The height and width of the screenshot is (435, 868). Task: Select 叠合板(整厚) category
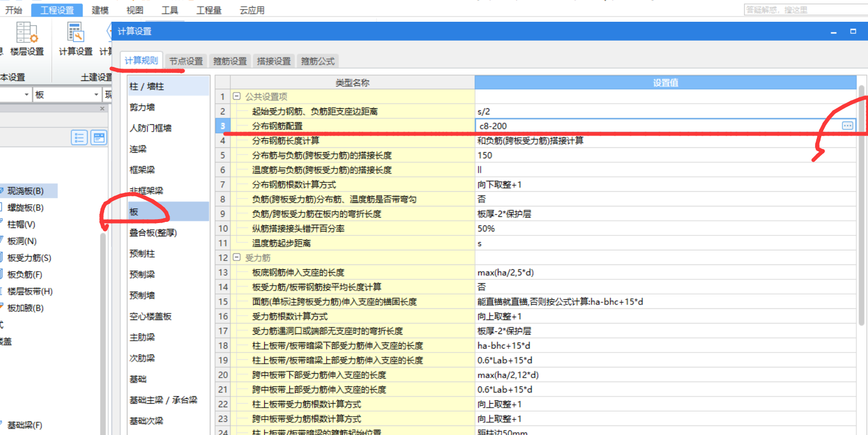pos(168,233)
